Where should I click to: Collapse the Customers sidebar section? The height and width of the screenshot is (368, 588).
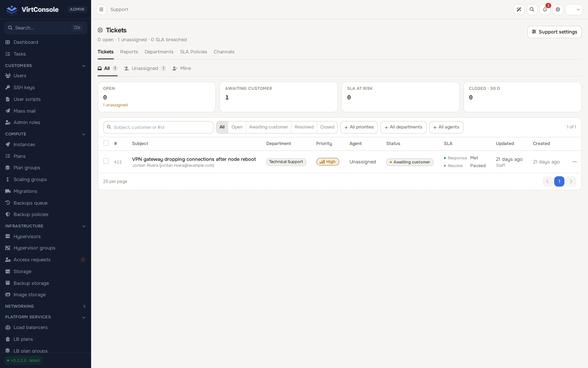pyautogui.click(x=45, y=66)
